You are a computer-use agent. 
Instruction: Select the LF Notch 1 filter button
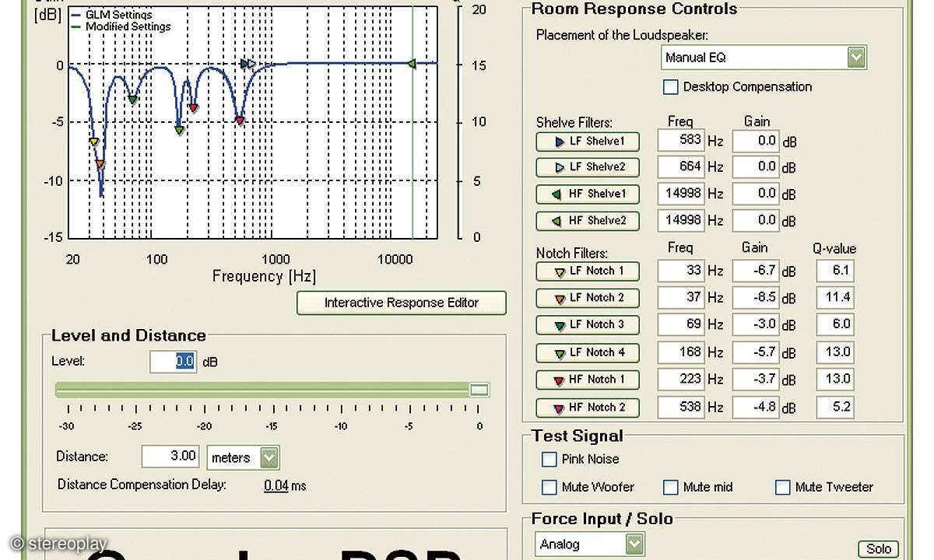[588, 271]
